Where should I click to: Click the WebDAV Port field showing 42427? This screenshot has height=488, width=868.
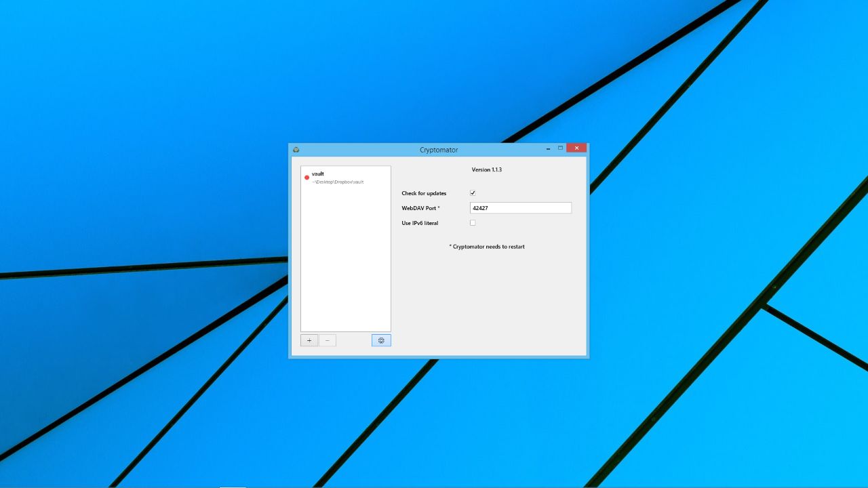(x=521, y=208)
